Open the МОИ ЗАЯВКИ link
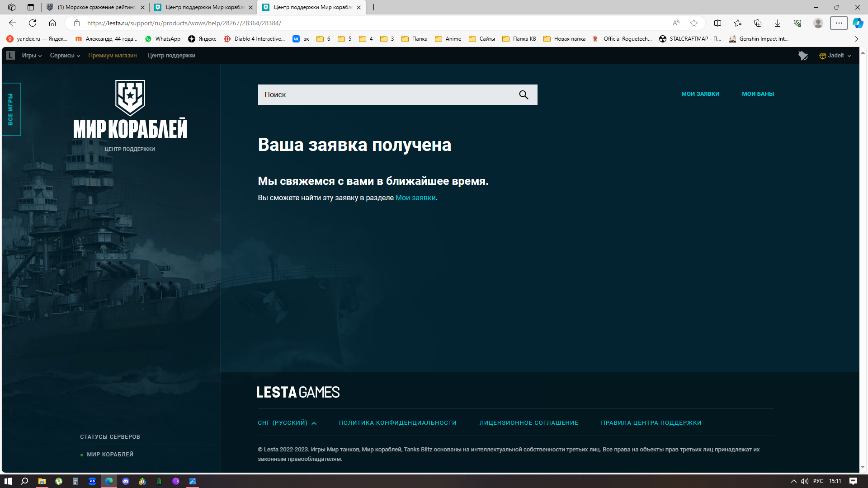Screen dimensions: 868x488 pyautogui.click(x=700, y=94)
